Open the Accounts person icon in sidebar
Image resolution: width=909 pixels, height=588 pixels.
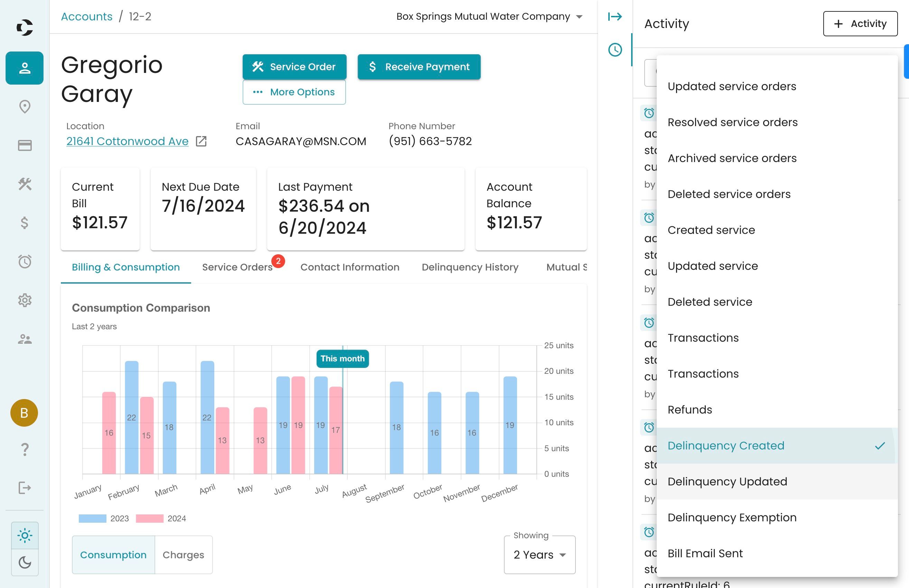click(x=25, y=68)
